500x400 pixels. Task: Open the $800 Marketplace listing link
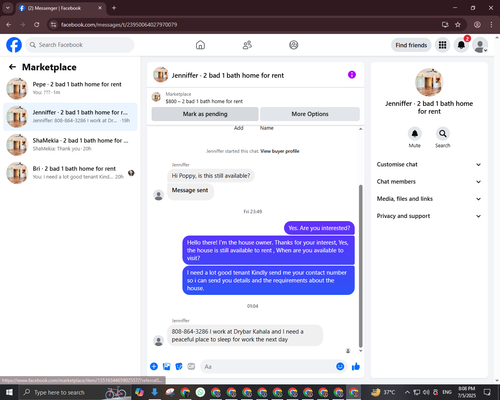[x=204, y=101]
